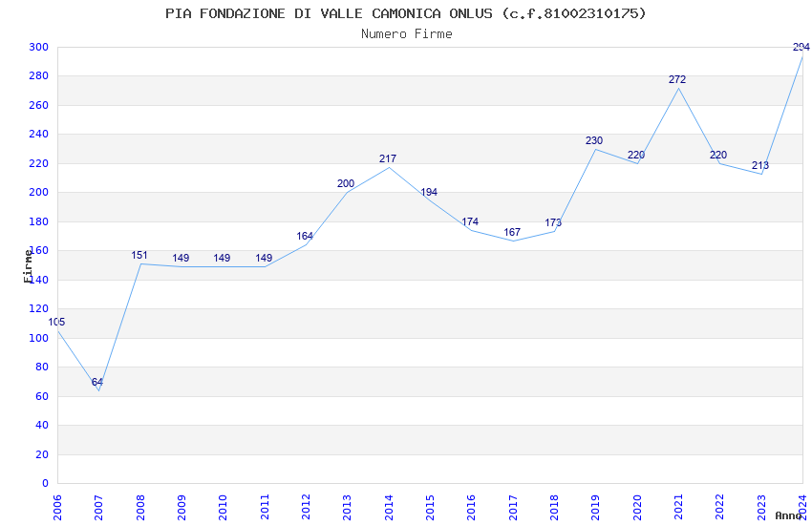Click the y-axis value 60

coord(41,396)
